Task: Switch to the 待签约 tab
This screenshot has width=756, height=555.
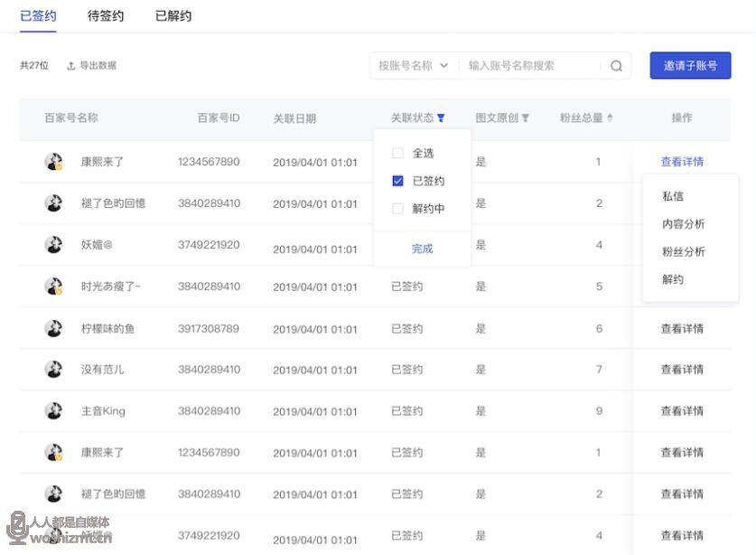Action: point(106,15)
